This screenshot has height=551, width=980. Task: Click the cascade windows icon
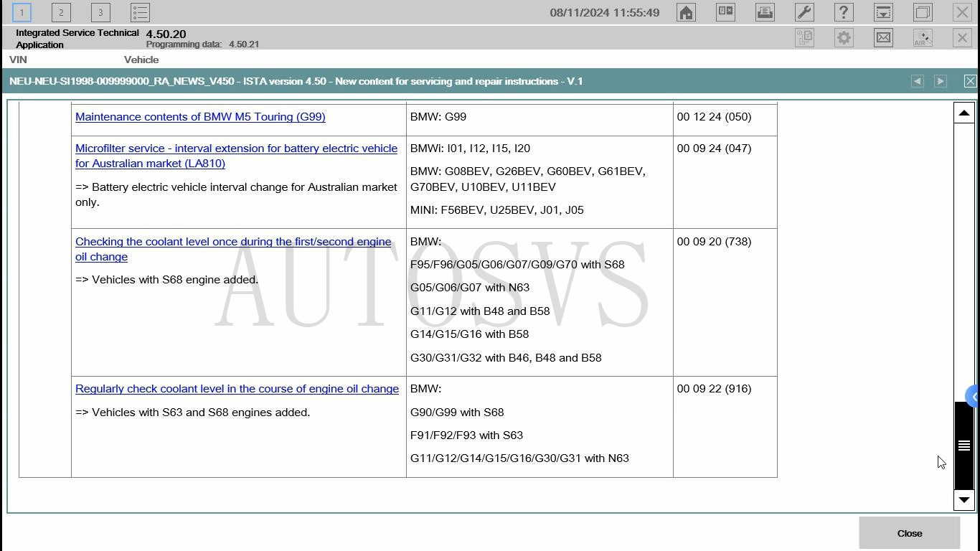(x=923, y=12)
